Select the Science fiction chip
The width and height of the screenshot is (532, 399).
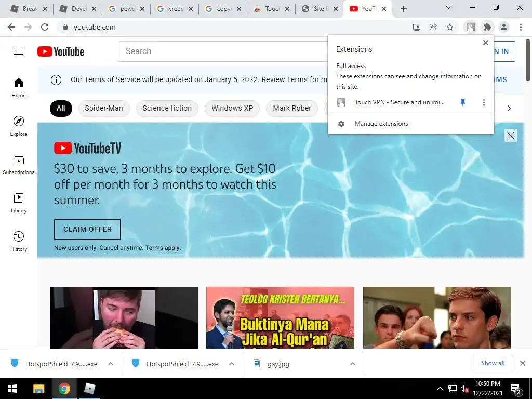167,108
